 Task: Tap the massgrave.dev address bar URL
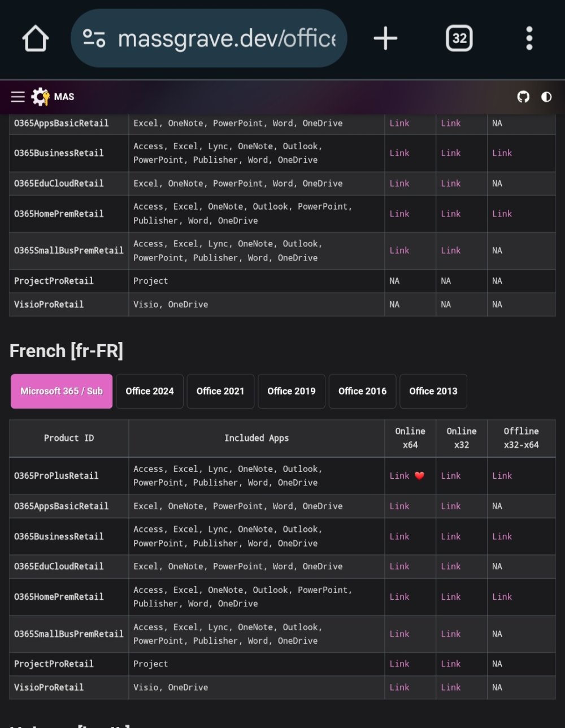pyautogui.click(x=226, y=38)
